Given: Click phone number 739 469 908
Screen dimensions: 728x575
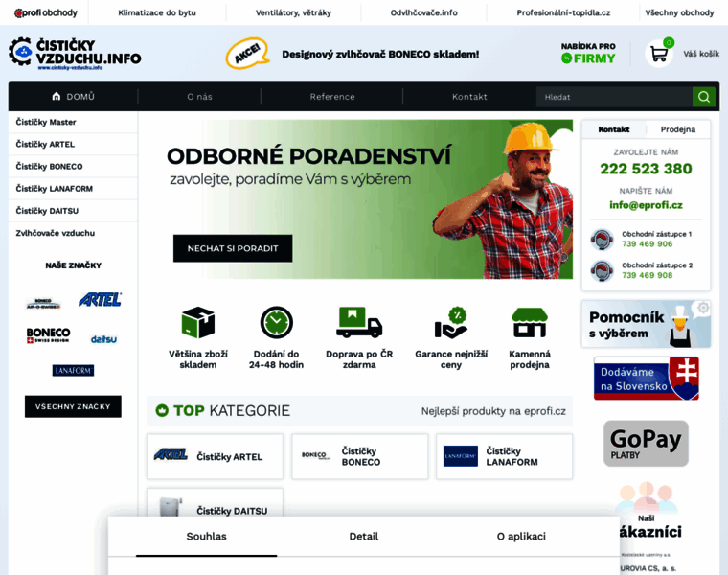Looking at the screenshot, I should (648, 275).
